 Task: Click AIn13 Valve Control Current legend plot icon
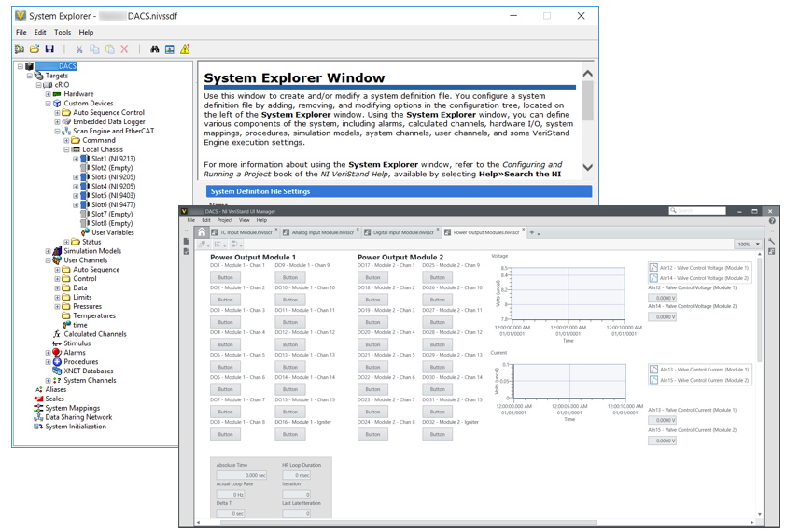[653, 370]
